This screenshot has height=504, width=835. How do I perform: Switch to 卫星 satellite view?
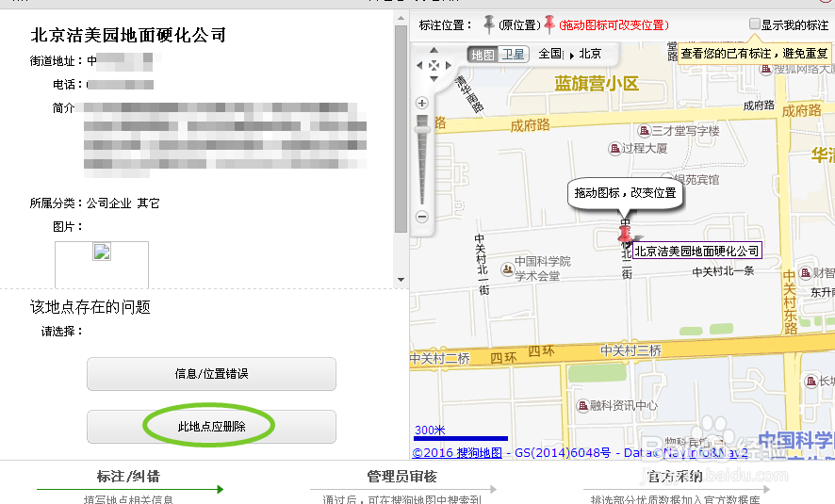point(514,55)
